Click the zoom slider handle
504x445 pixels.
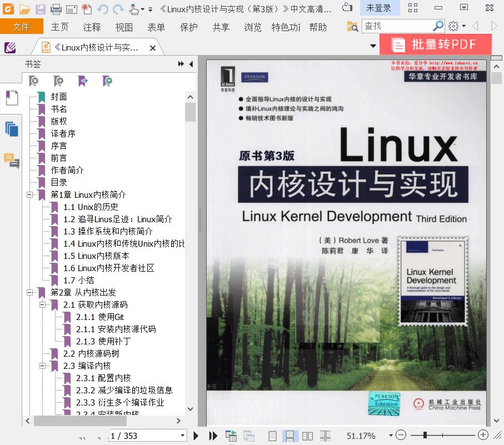point(425,435)
